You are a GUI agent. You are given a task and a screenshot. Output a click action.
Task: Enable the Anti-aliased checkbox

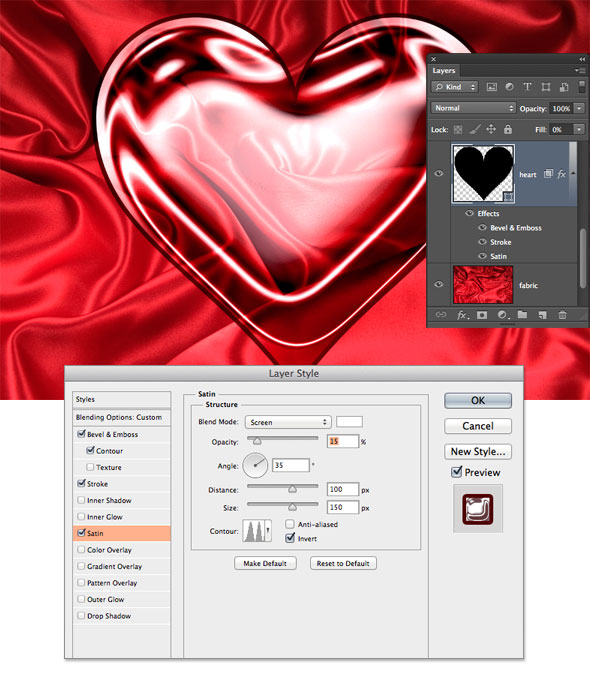coord(290,524)
